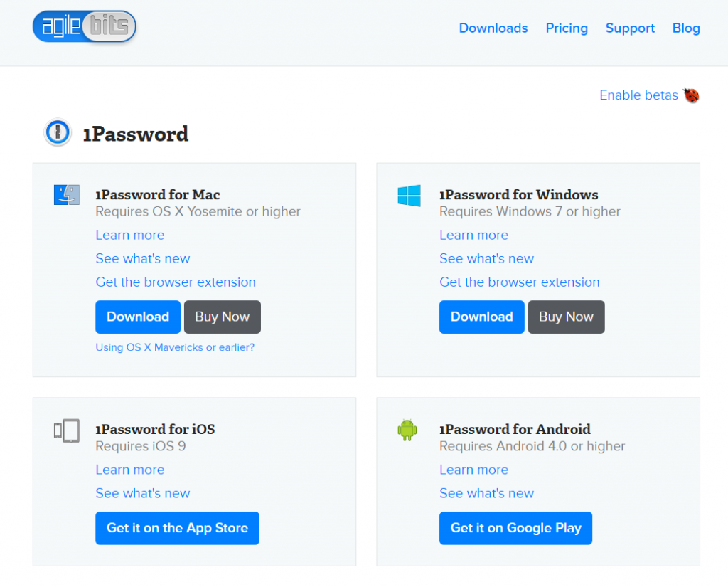Image resolution: width=728 pixels, height=587 pixels.
Task: Download 1Password for Windows
Action: tap(481, 317)
